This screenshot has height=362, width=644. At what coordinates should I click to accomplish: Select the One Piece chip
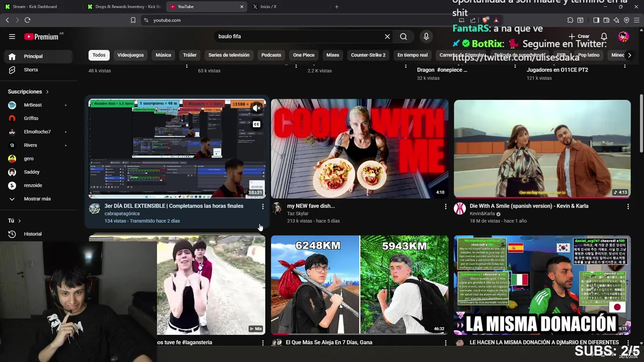coord(304,55)
